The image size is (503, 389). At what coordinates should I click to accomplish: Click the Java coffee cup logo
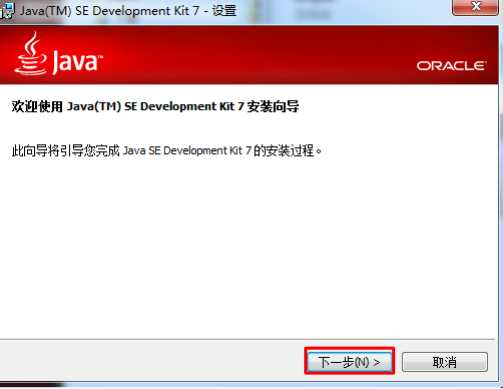[31, 53]
